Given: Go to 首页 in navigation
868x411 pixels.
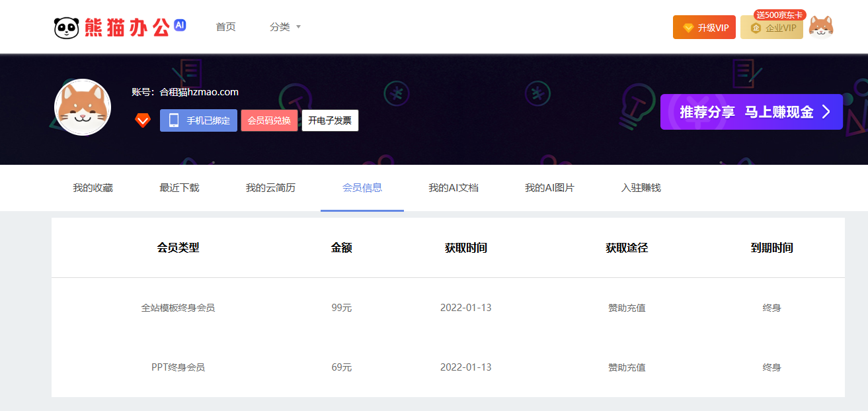Looking at the screenshot, I should pos(225,27).
